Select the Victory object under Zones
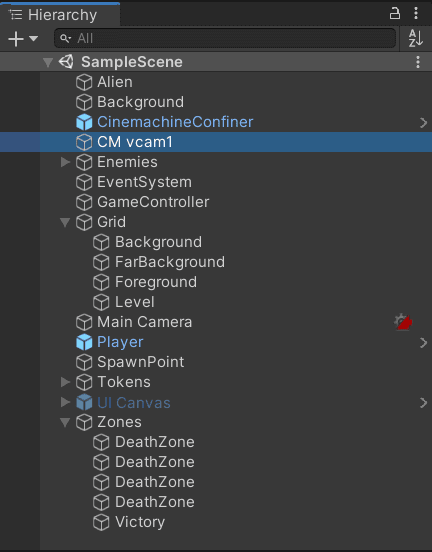The width and height of the screenshot is (432, 552). point(140,522)
